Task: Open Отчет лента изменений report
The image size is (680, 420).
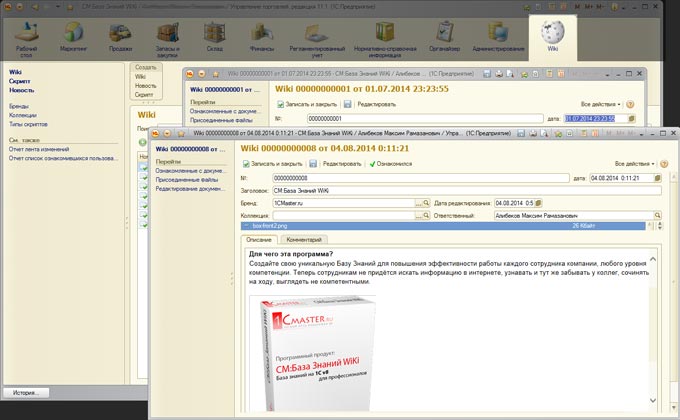Action: pyautogui.click(x=39, y=149)
